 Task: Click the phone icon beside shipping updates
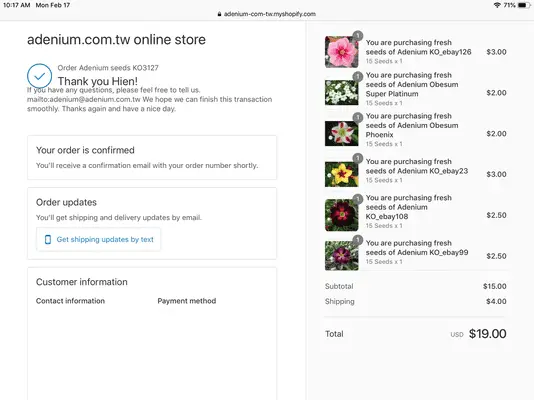[x=48, y=239]
